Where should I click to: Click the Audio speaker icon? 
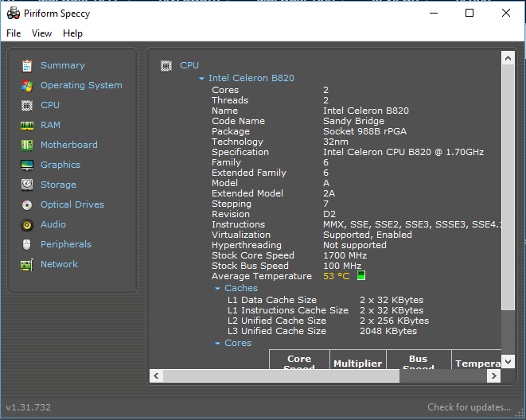[x=27, y=225]
